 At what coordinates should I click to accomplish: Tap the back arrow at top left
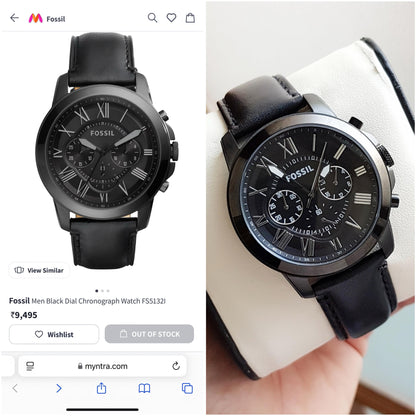pos(14,18)
